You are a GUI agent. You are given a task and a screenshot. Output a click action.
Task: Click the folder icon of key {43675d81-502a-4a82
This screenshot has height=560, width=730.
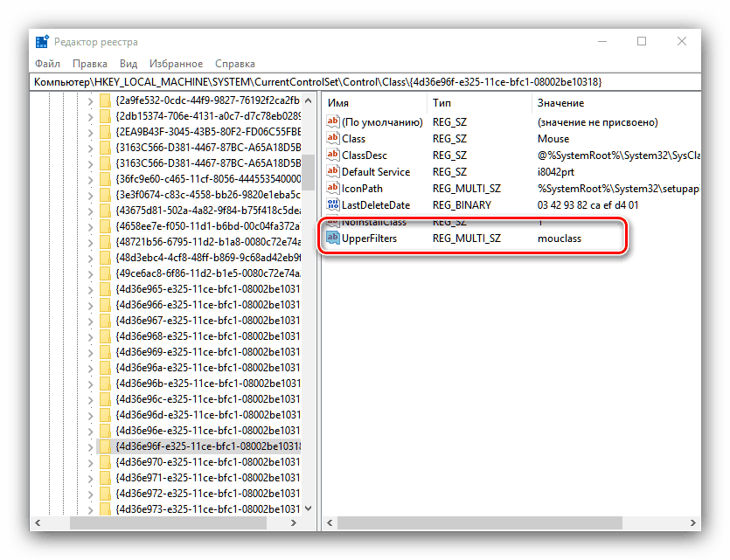click(106, 211)
